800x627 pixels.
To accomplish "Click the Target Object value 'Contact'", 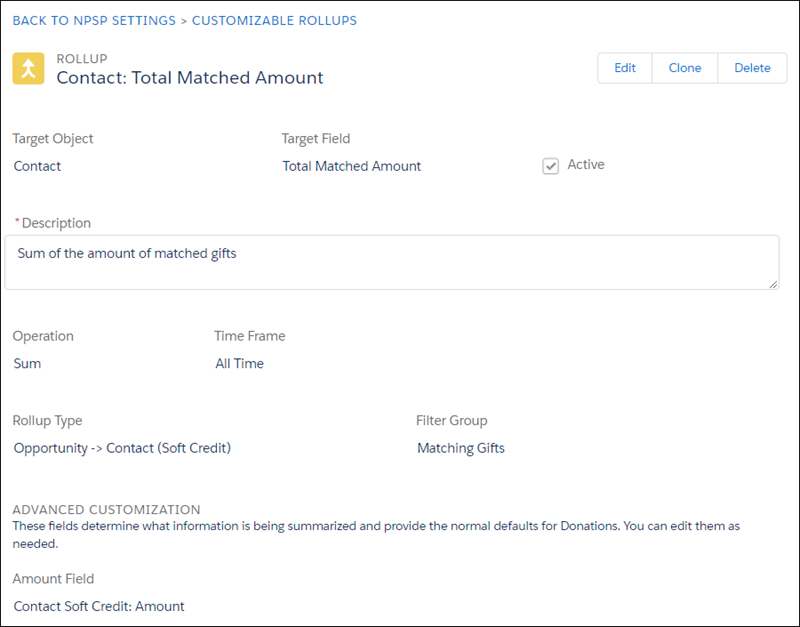I will click(x=37, y=166).
